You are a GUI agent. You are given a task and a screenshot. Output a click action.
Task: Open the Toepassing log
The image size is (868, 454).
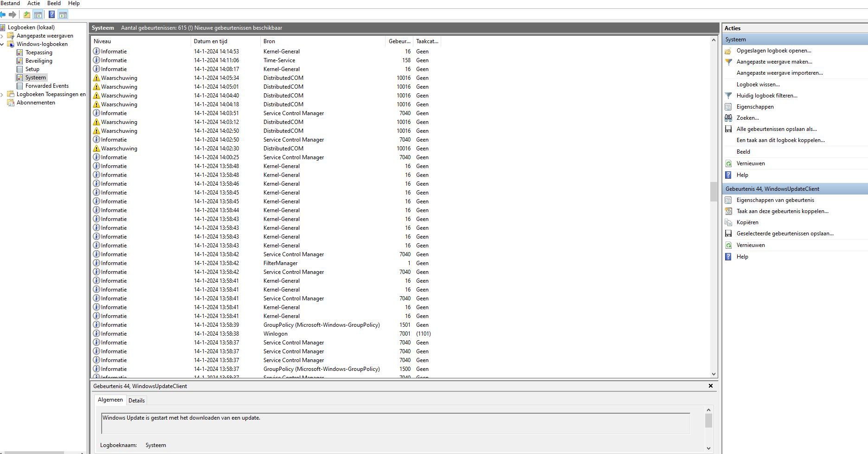tap(39, 52)
